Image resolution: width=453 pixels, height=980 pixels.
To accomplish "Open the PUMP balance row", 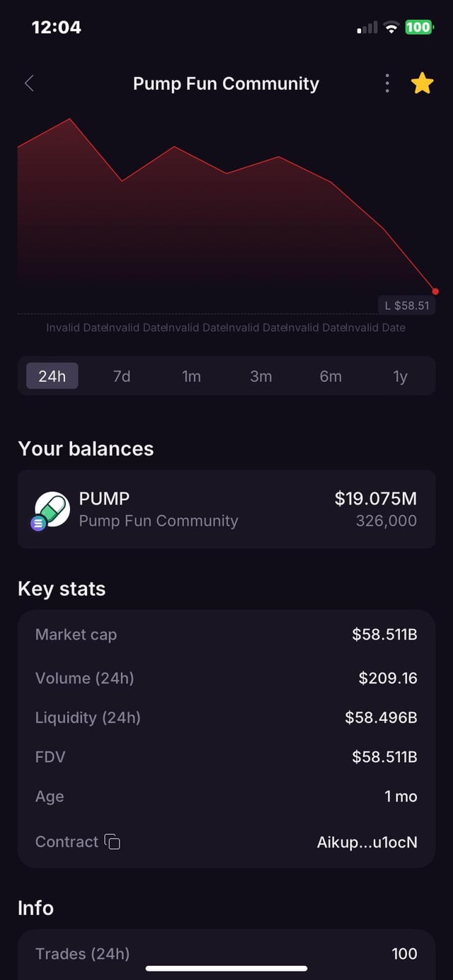I will 226,509.
